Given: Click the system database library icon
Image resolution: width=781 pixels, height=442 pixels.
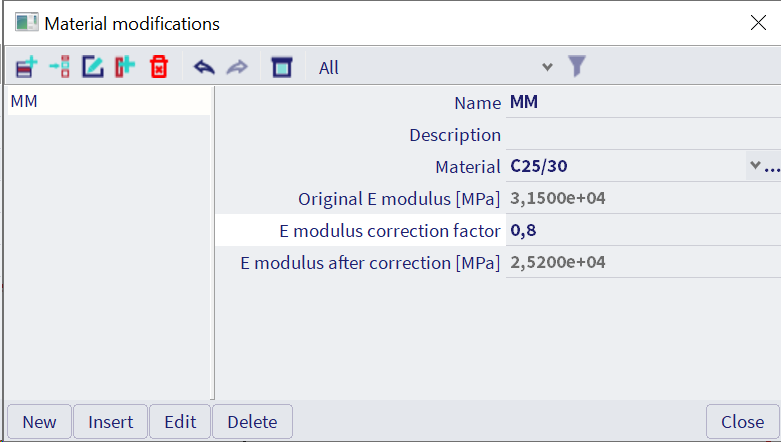Looking at the screenshot, I should pos(282,67).
